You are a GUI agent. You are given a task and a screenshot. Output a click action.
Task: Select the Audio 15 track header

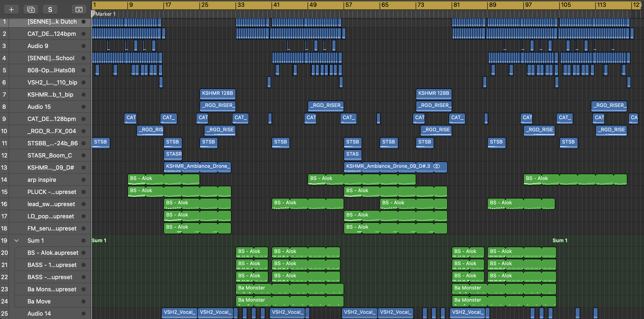click(45, 107)
